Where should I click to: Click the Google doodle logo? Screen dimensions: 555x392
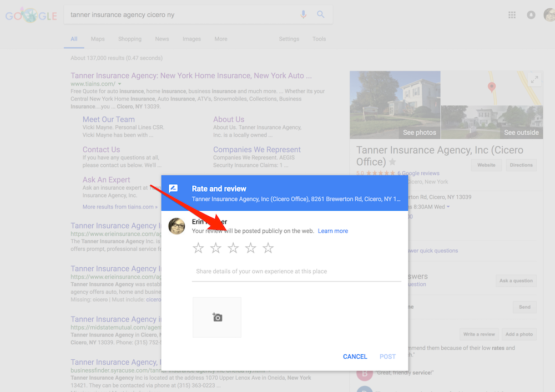point(31,15)
